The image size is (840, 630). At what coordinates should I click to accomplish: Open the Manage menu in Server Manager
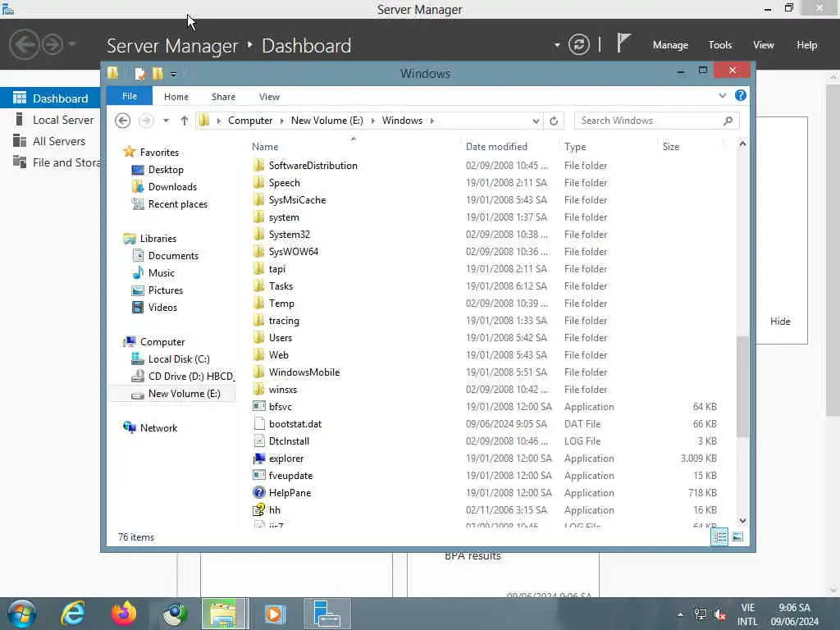coord(670,45)
